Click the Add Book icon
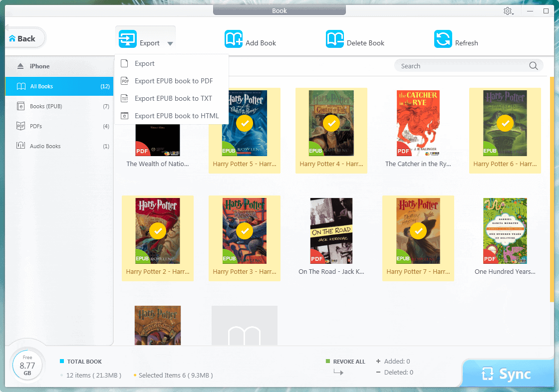This screenshot has width=559, height=392. click(x=234, y=38)
